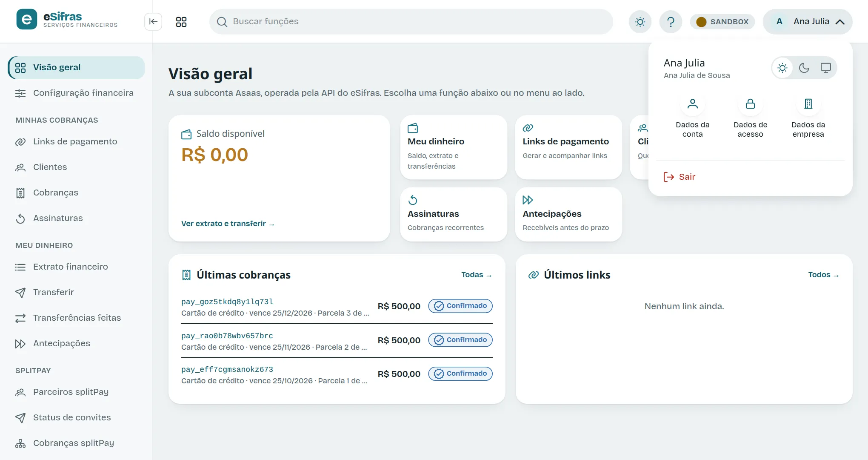Toggle theme with the sun icon in header
The image size is (868, 460).
pos(640,22)
